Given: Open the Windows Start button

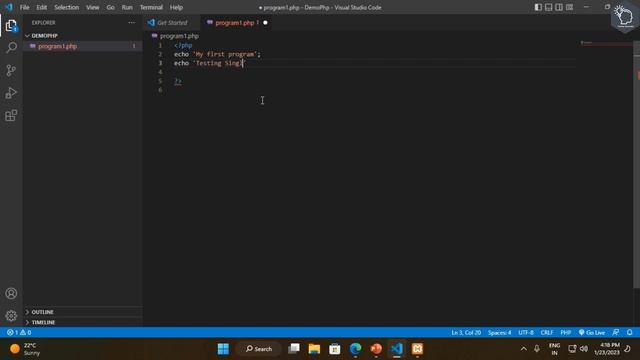Looking at the screenshot, I should point(223,349).
